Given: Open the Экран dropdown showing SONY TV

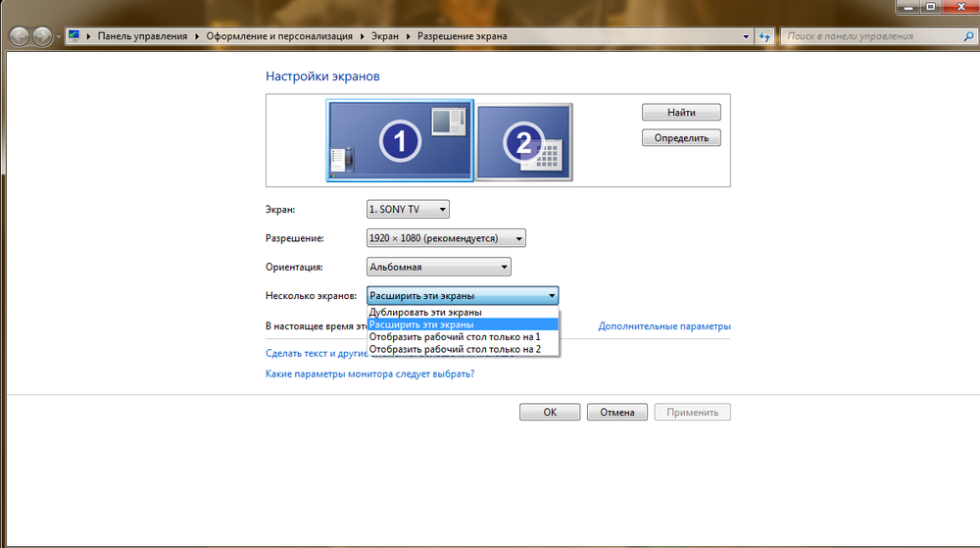Looking at the screenshot, I should 408,210.
